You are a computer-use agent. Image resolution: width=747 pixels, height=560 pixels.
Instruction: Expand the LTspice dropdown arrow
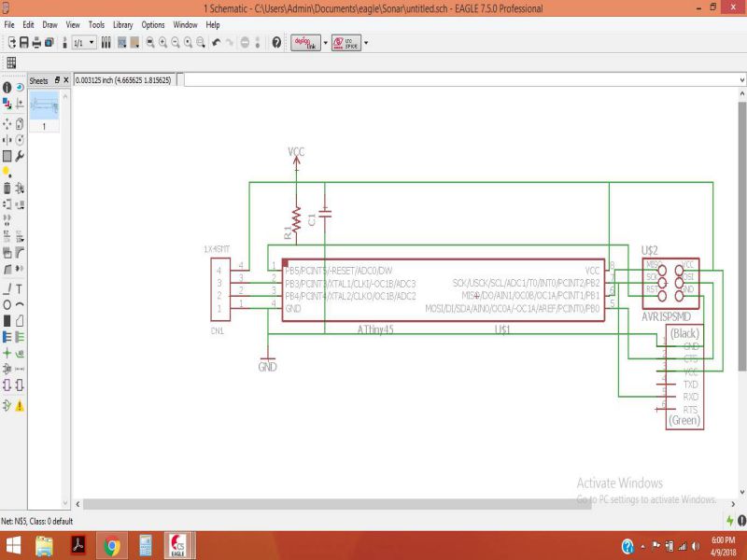366,43
